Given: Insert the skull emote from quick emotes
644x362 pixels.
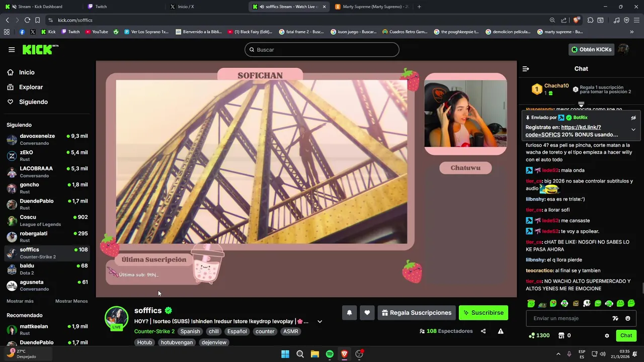Looking at the screenshot, I should tap(587, 303).
